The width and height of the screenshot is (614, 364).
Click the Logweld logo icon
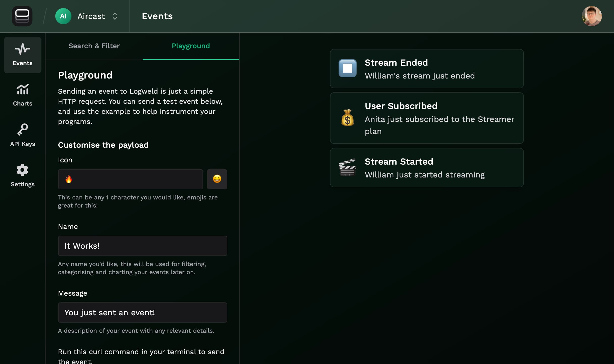[x=22, y=16]
